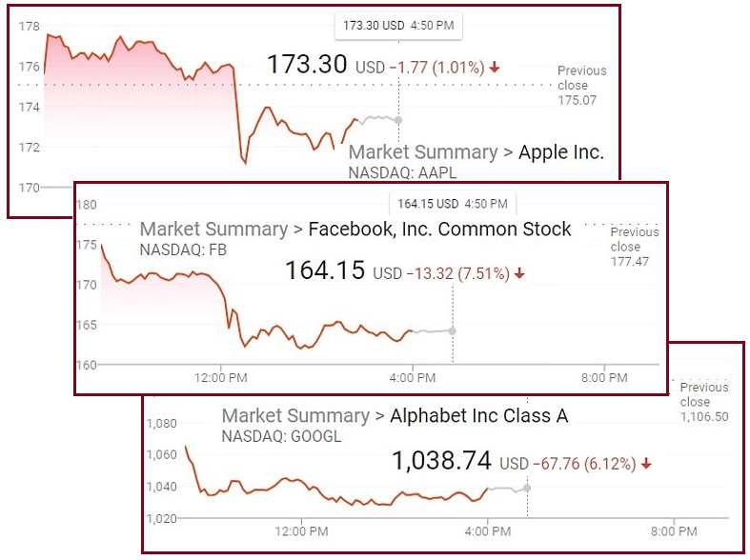The image size is (750, 560).
Task: Click the 12:00 PM label on Facebook chart
Action: click(x=221, y=378)
